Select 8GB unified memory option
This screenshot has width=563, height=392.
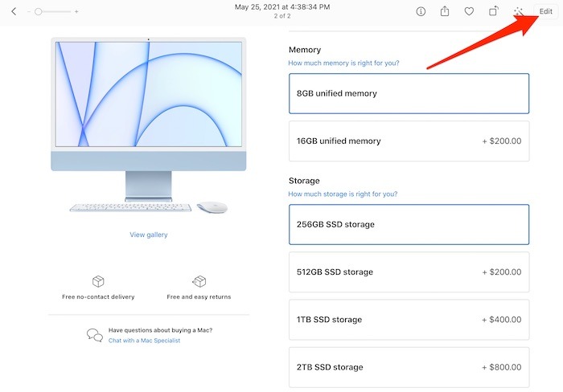click(409, 94)
